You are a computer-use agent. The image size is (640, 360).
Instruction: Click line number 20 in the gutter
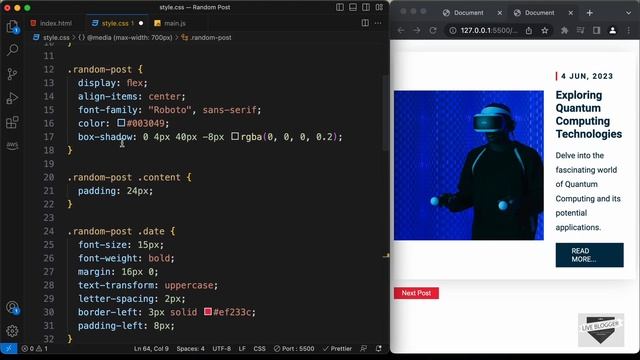tap(49, 177)
